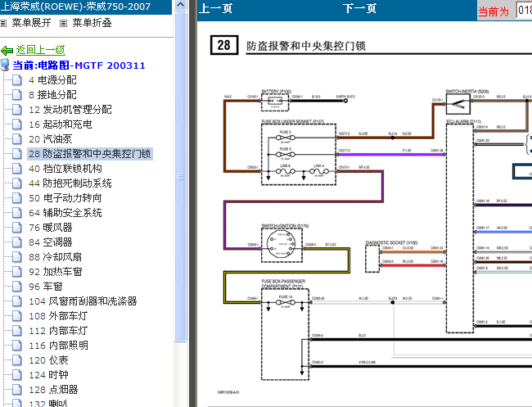Click document icon beside 104 风窗雨刮器
Image resolution: width=532 pixels, height=407 pixels.
tap(17, 301)
